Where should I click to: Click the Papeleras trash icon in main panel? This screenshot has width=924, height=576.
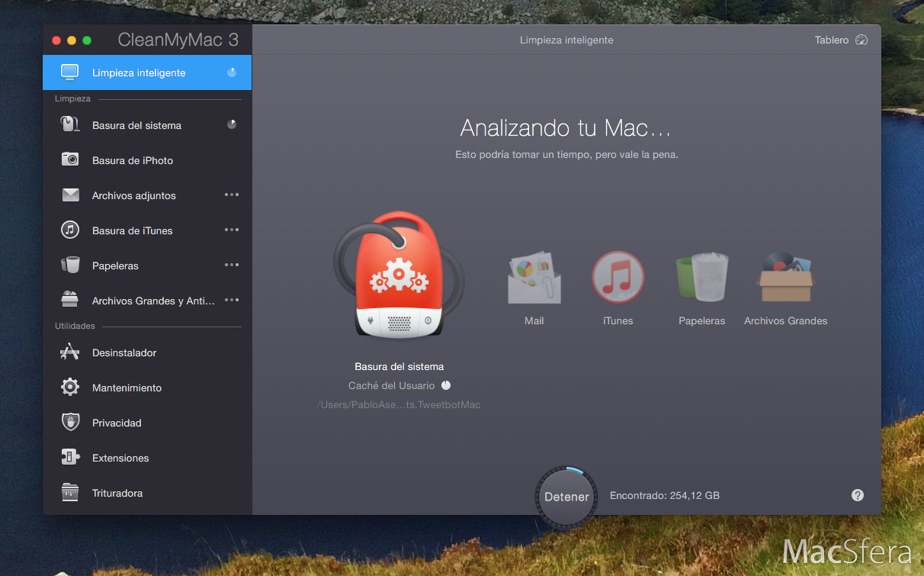702,278
